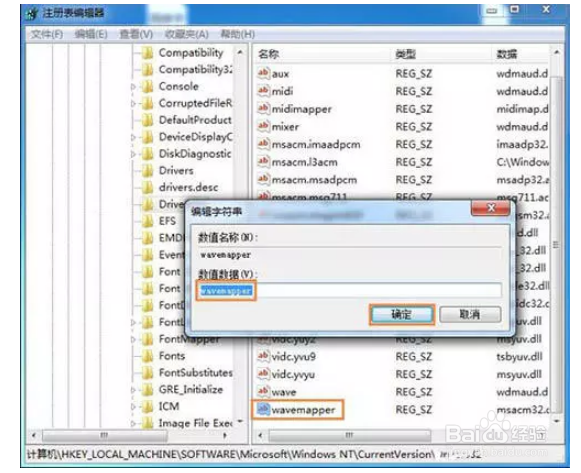Click the Compatibility folder icon

pyautogui.click(x=147, y=53)
